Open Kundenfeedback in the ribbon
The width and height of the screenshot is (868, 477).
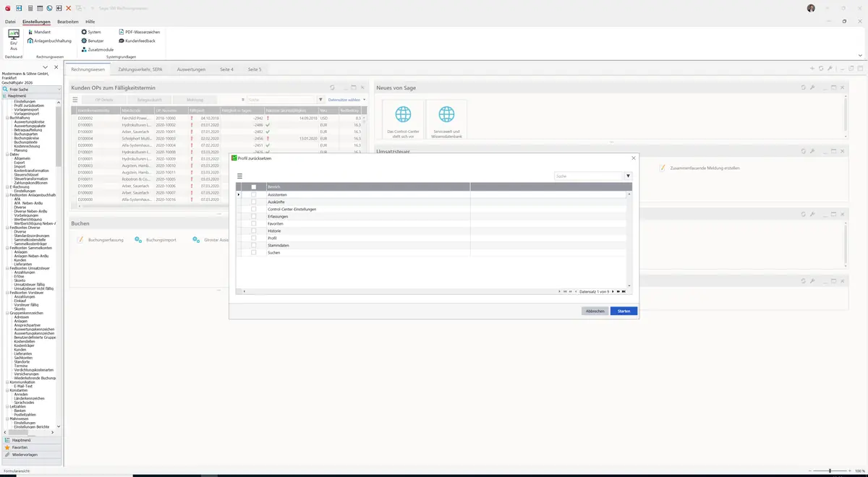coord(137,40)
